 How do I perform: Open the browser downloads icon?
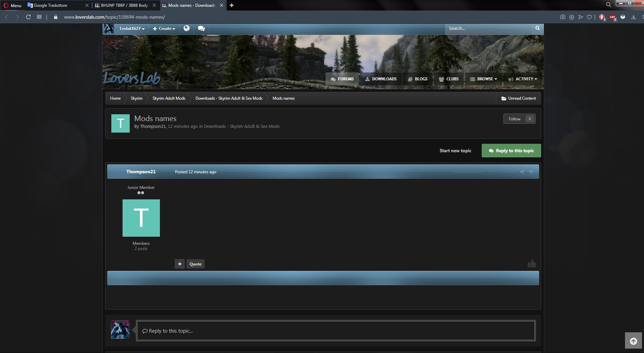(x=633, y=17)
